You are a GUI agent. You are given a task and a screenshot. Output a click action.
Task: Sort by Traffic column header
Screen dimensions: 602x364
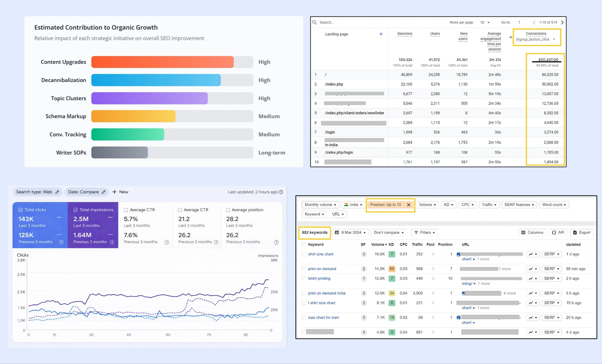pos(417,244)
